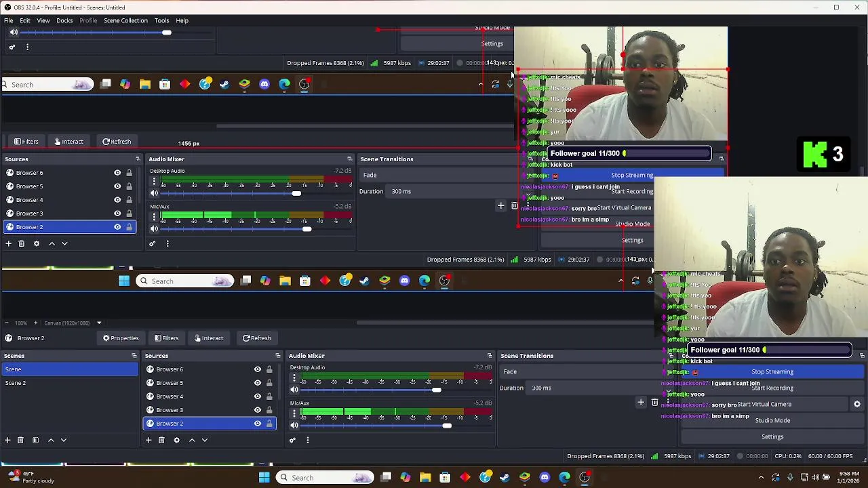The image size is (868, 488).
Task: Add source in Sources dock beside Scenes
Action: coord(149,440)
